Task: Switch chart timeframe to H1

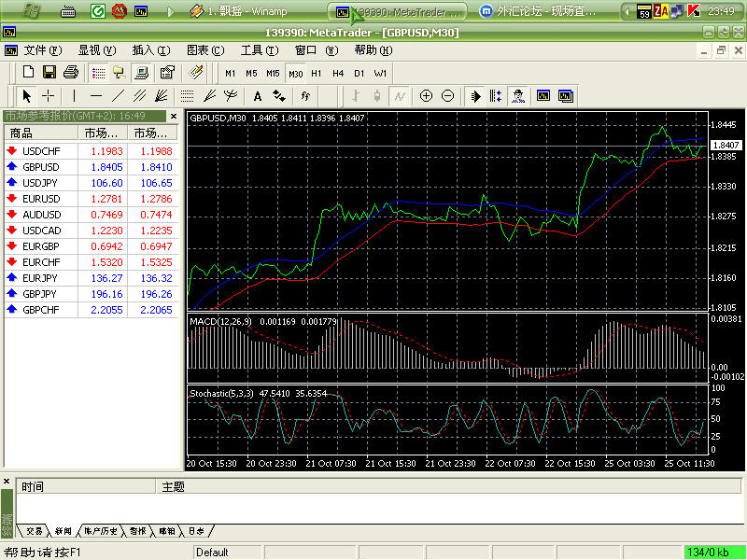Action: (x=317, y=73)
